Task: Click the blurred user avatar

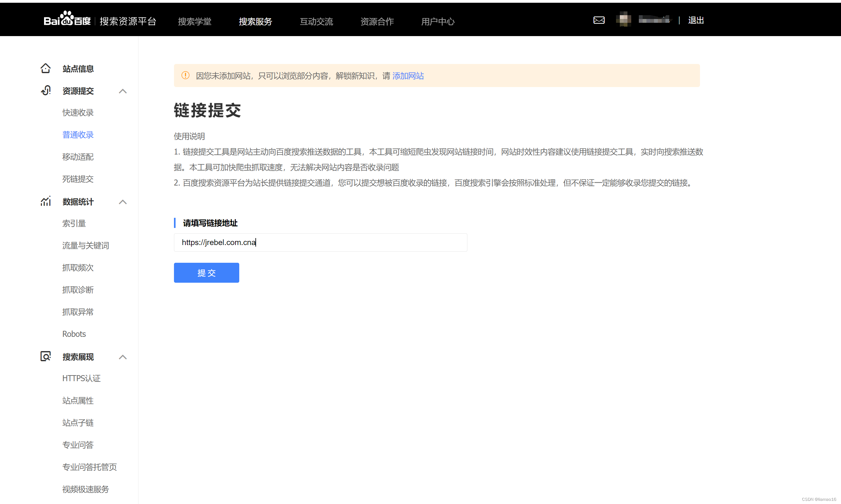Action: (623, 19)
